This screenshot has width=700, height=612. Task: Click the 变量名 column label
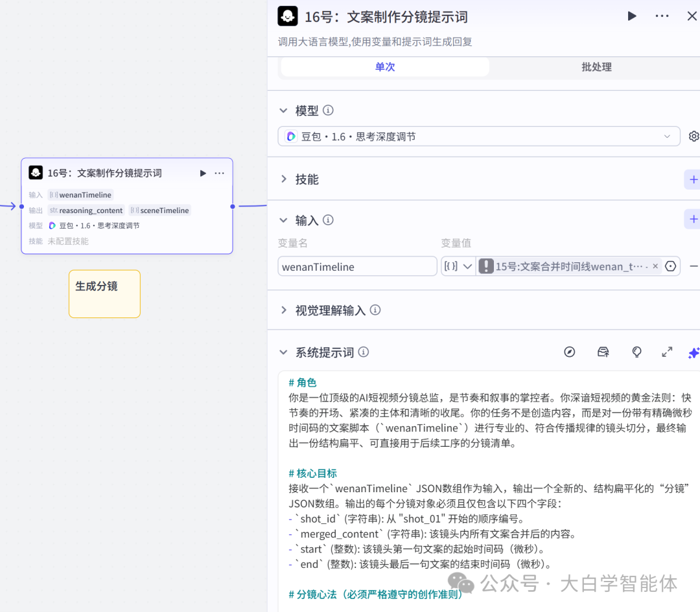292,243
